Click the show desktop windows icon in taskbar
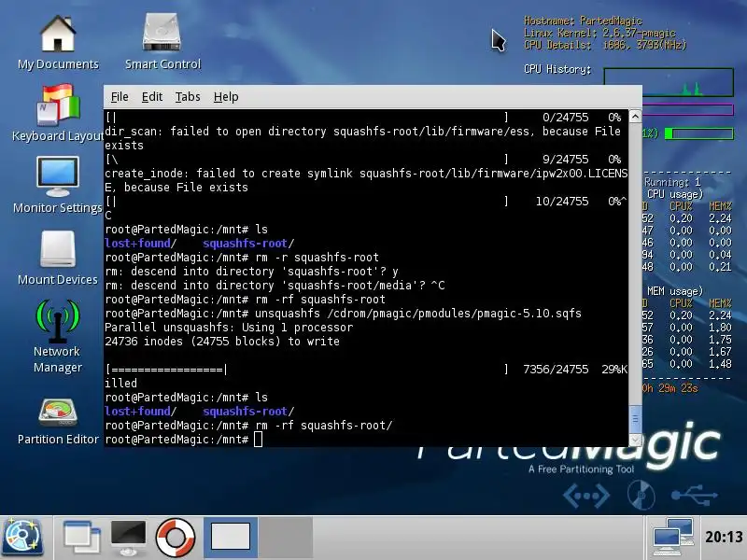Viewport: 747px width, 560px height. [82, 539]
